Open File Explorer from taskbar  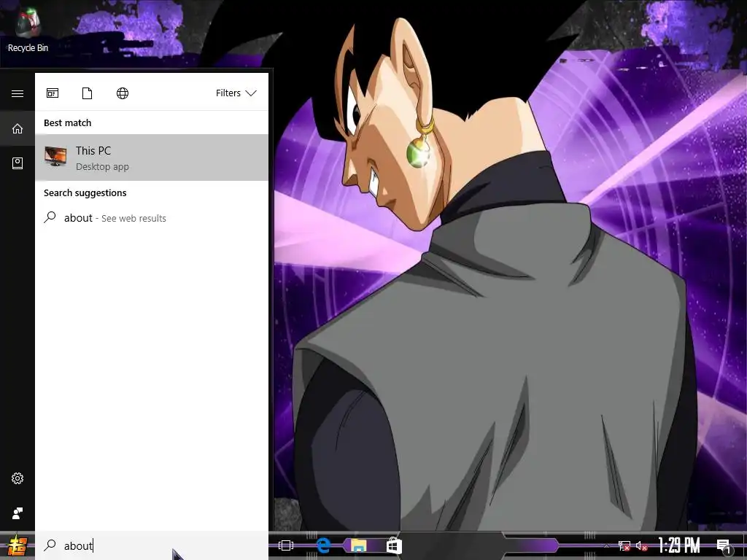tap(359, 545)
